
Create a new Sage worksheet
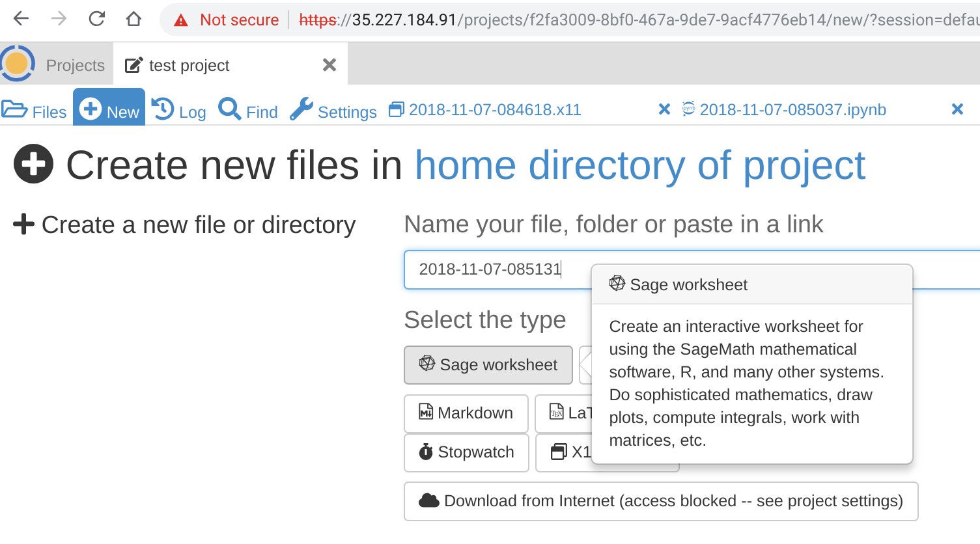pos(488,365)
